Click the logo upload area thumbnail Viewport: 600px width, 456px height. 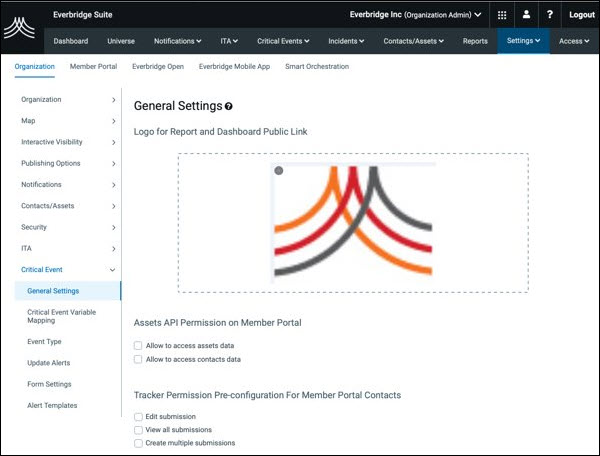pos(353,223)
